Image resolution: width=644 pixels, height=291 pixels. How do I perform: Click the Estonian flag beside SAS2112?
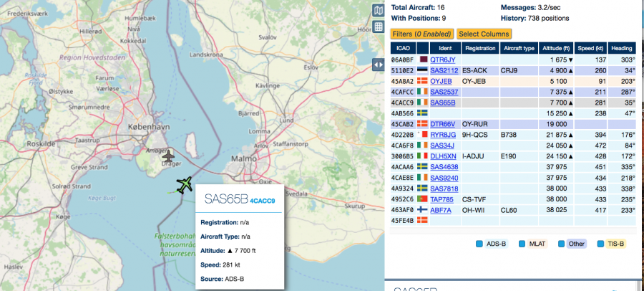pos(422,70)
